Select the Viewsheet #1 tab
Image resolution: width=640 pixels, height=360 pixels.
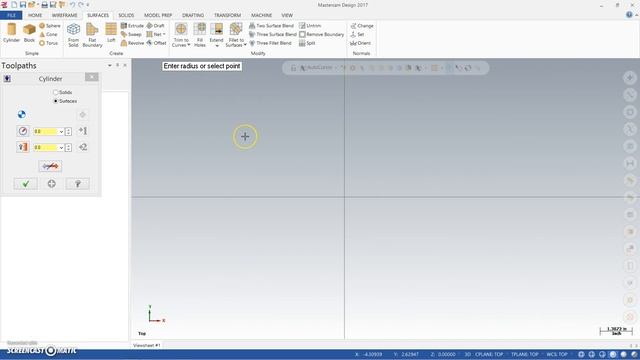click(x=147, y=345)
